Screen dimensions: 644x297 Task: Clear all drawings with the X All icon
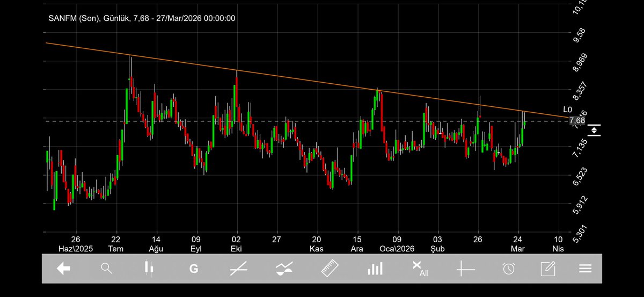(420, 269)
